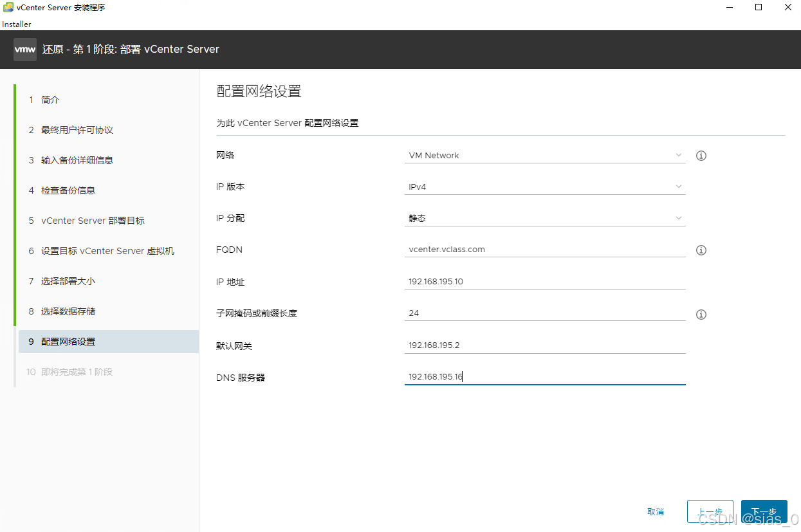Click the 配置网络设置 page heading
801x532 pixels.
(x=259, y=91)
